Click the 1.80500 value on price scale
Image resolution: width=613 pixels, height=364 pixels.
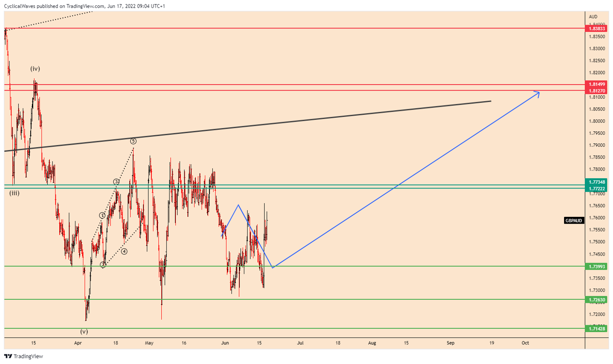click(x=597, y=109)
